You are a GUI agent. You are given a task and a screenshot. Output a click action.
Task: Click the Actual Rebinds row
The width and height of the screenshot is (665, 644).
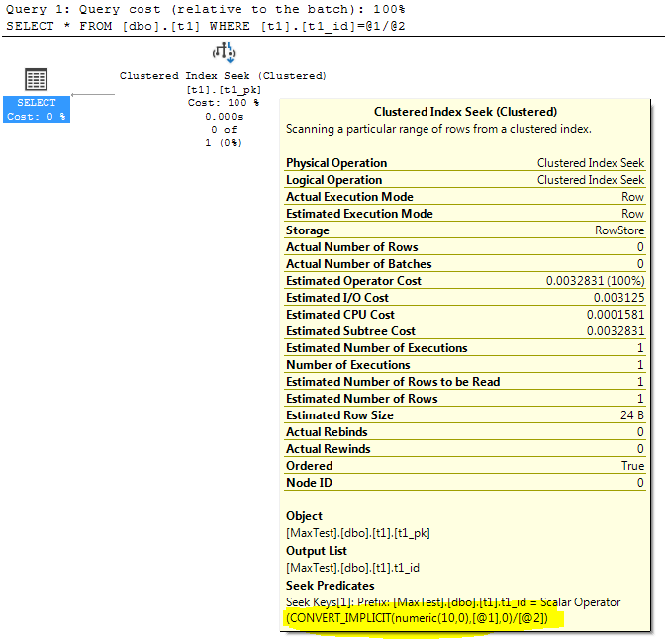(465, 432)
